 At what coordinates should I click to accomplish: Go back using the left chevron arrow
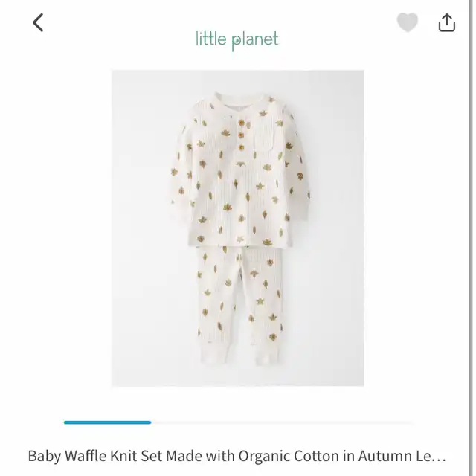(38, 22)
